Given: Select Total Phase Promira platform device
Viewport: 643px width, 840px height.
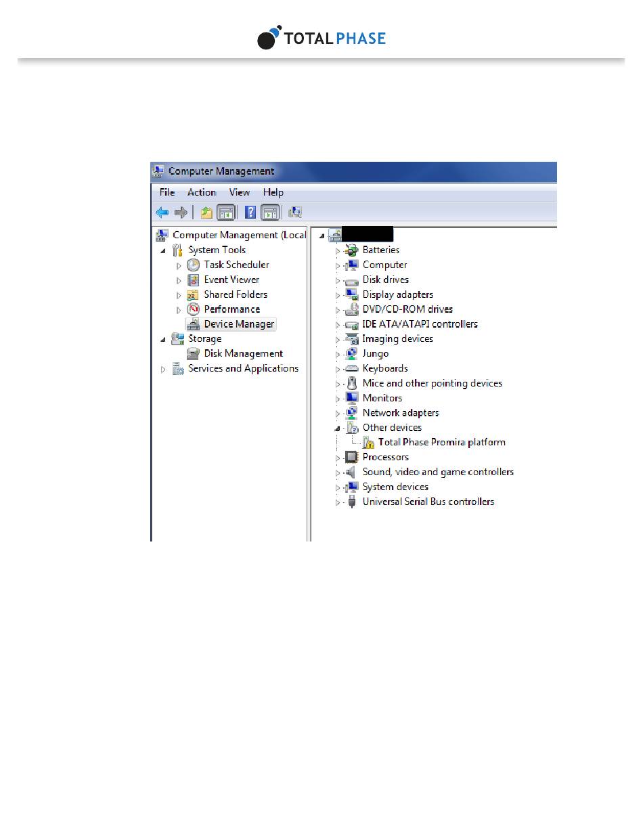Looking at the screenshot, I should (x=442, y=442).
